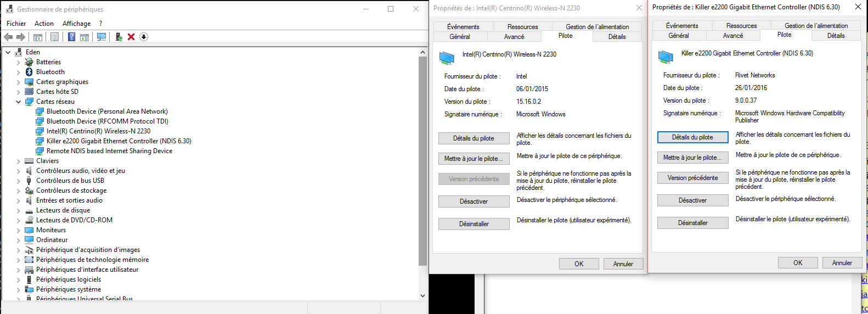This screenshot has width=868, height=314.
Task: Click the back arrow toolbar icon
Action: coord(8,37)
